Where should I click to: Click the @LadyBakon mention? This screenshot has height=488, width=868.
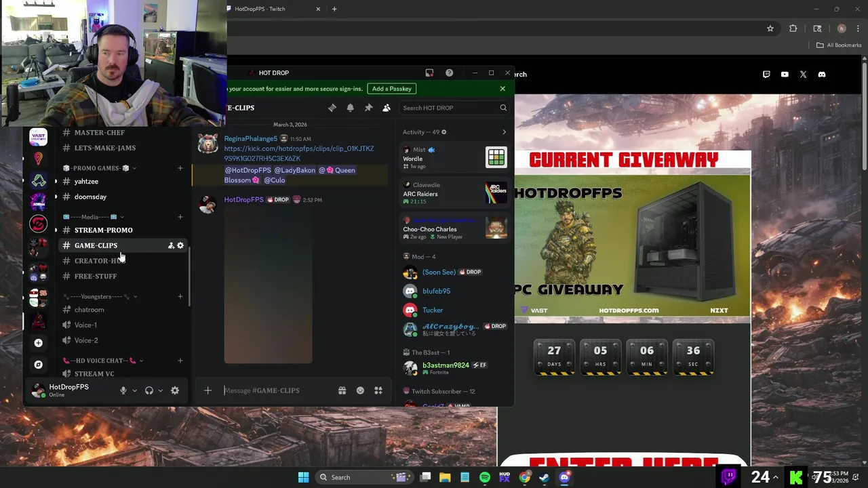294,170
